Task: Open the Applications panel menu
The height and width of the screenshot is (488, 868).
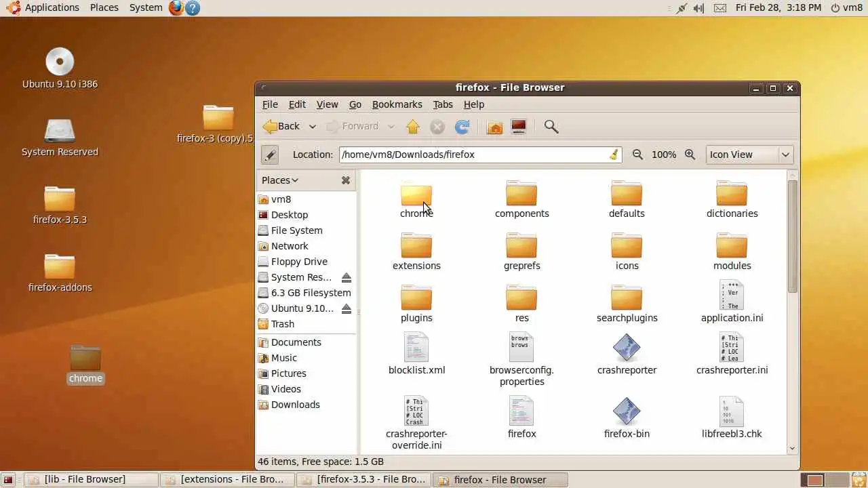Action: pyautogui.click(x=45, y=7)
